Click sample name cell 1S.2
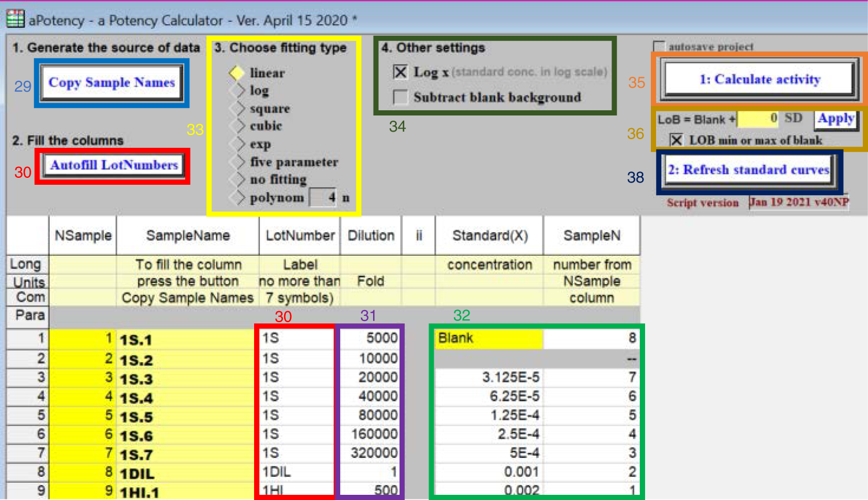Screen dimensions: 868x500 [188, 359]
